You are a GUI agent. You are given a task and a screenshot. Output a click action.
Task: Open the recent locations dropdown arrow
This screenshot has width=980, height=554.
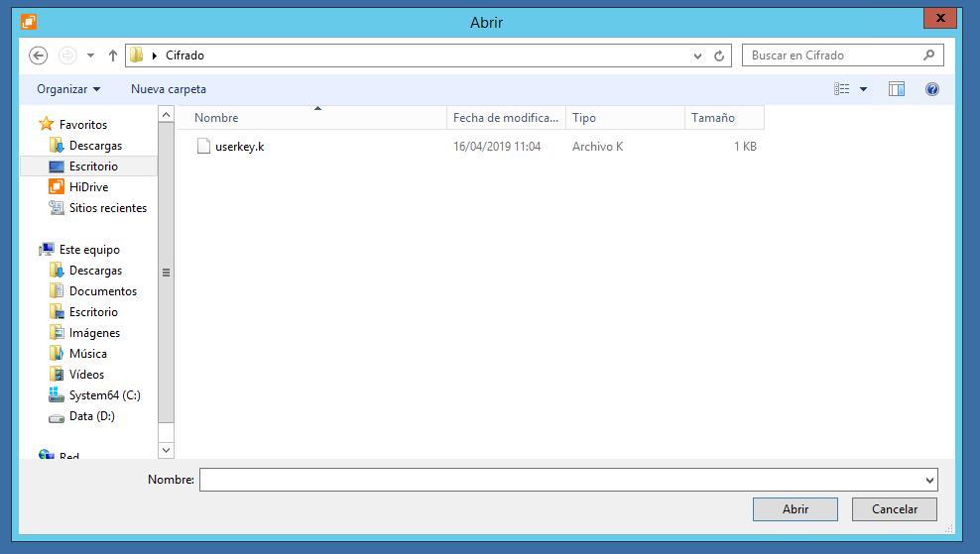(90, 55)
